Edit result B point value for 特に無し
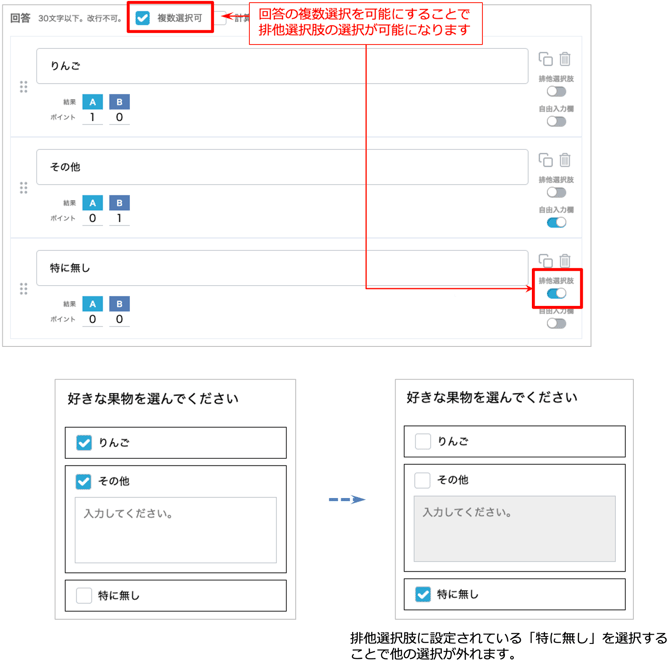This screenshot has height=662, width=670. [119, 319]
